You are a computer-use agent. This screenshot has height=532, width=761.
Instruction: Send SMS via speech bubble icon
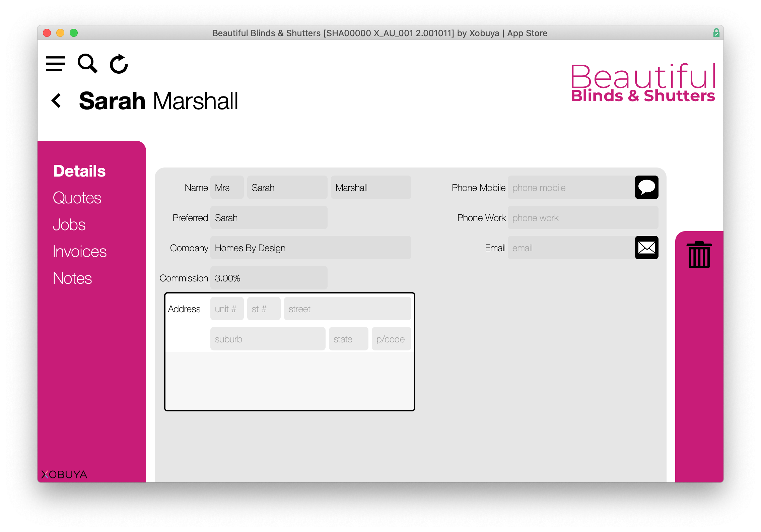point(646,187)
